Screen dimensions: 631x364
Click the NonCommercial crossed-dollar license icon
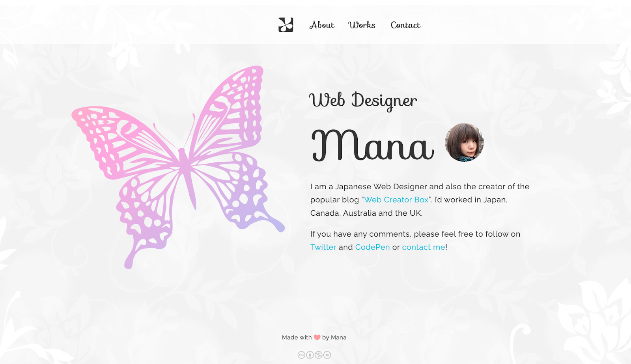pos(319,355)
